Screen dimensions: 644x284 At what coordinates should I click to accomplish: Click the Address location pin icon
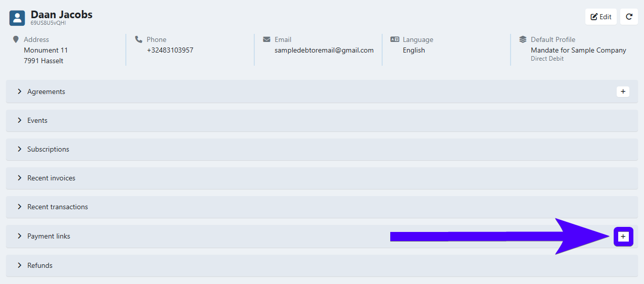click(x=16, y=39)
